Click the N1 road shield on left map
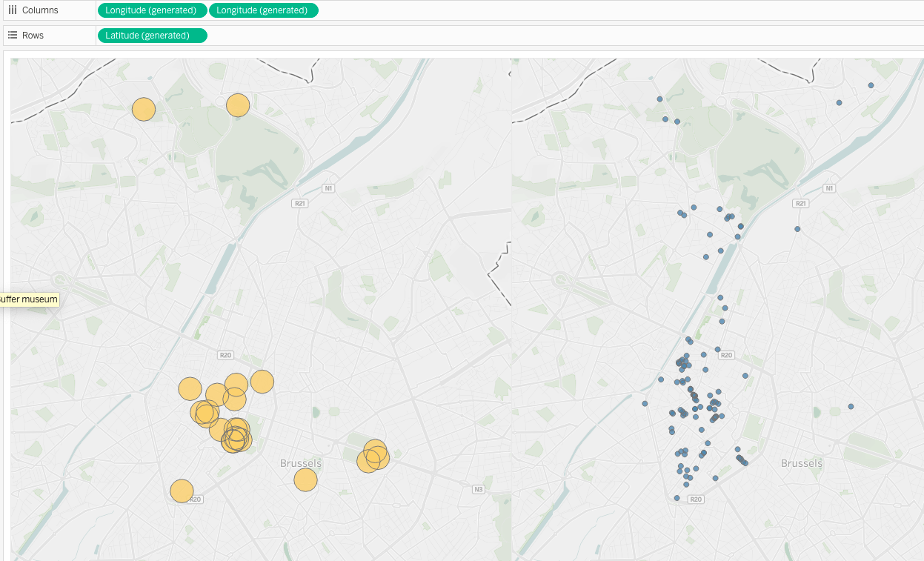The width and height of the screenshot is (924, 561). tap(328, 188)
